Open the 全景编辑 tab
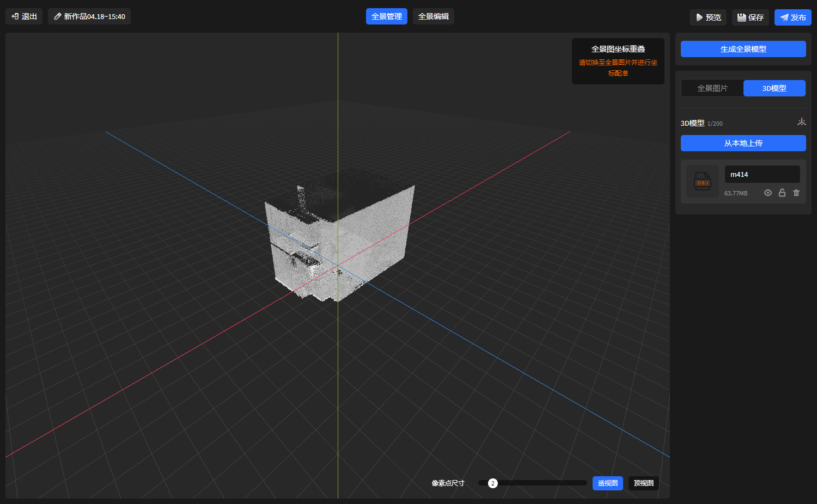 (433, 16)
